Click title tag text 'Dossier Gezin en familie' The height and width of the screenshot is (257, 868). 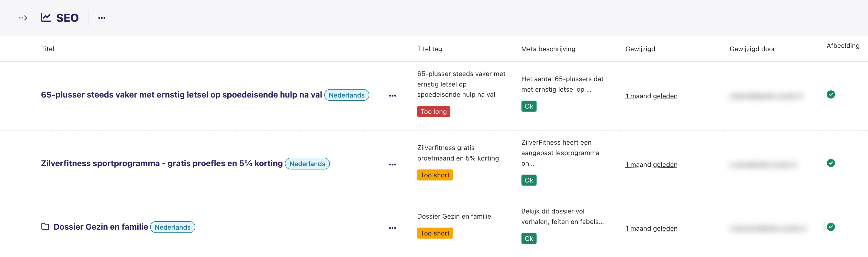[454, 217]
